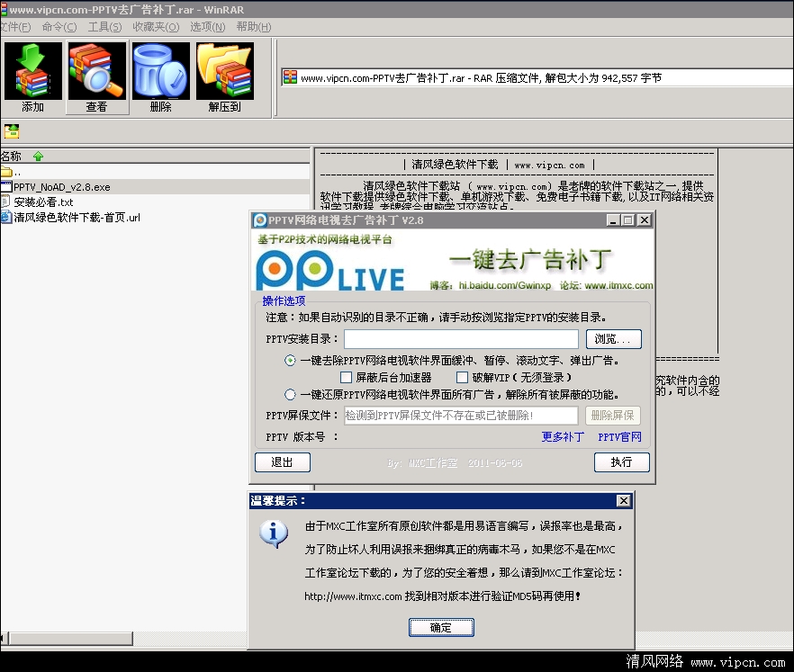Click the 执行 execute button
The image size is (794, 672).
622,462
